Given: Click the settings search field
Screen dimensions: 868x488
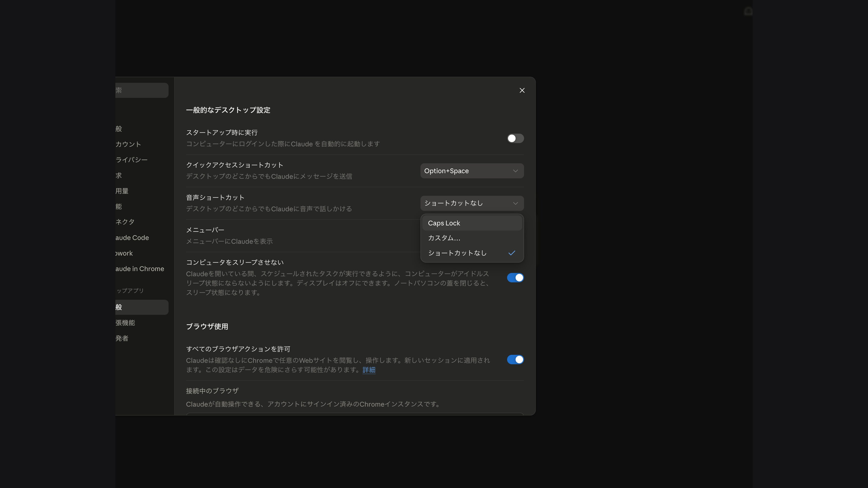Looking at the screenshot, I should click(x=142, y=90).
